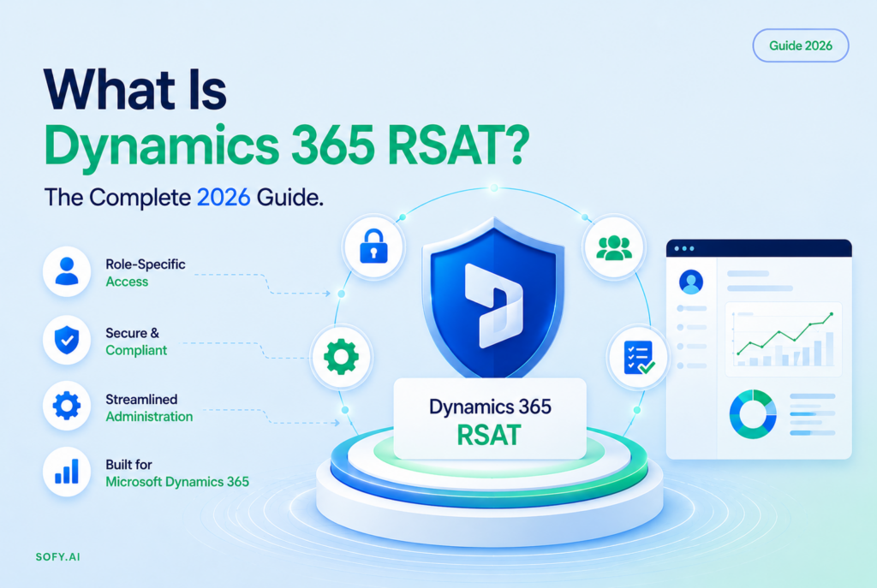This screenshot has width=877, height=588.
Task: Click the Guide 2026 pill badge
Action: (801, 45)
